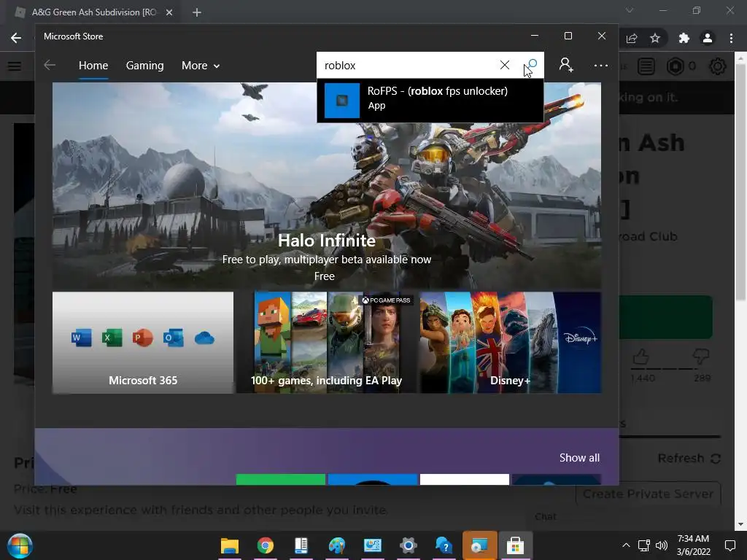747x560 pixels.
Task: Open the Microsoft Store sign-in account icon
Action: tap(566, 65)
